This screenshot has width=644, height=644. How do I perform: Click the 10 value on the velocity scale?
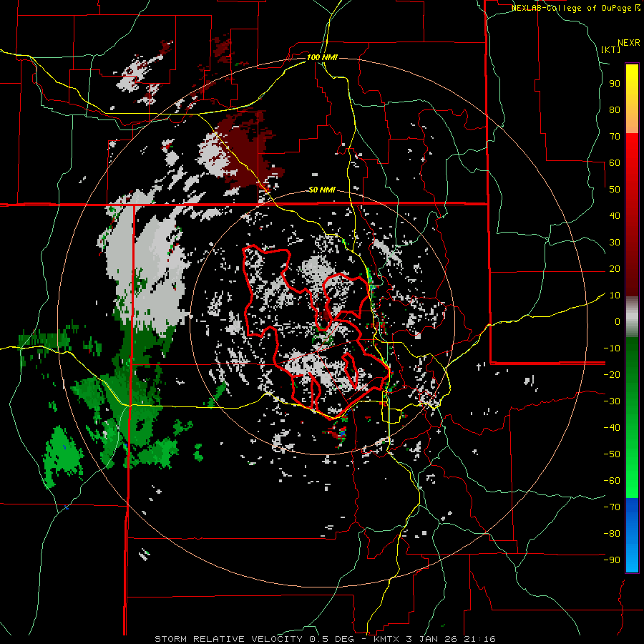[x=615, y=296]
